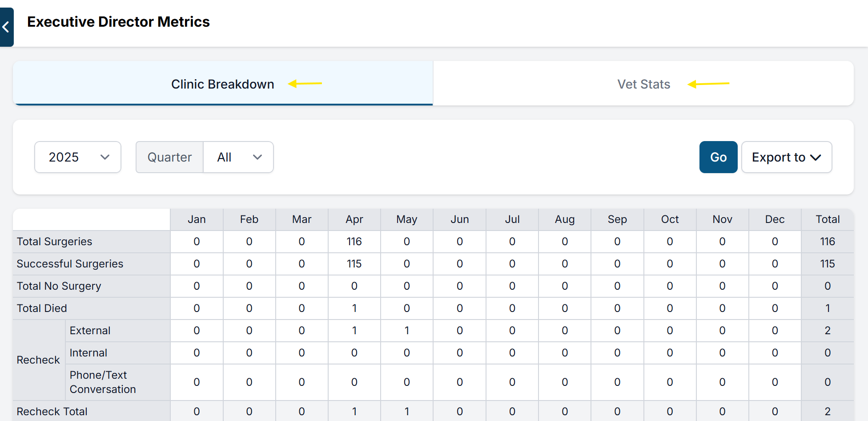Open the Export to dropdown menu
868x421 pixels.
coord(786,157)
